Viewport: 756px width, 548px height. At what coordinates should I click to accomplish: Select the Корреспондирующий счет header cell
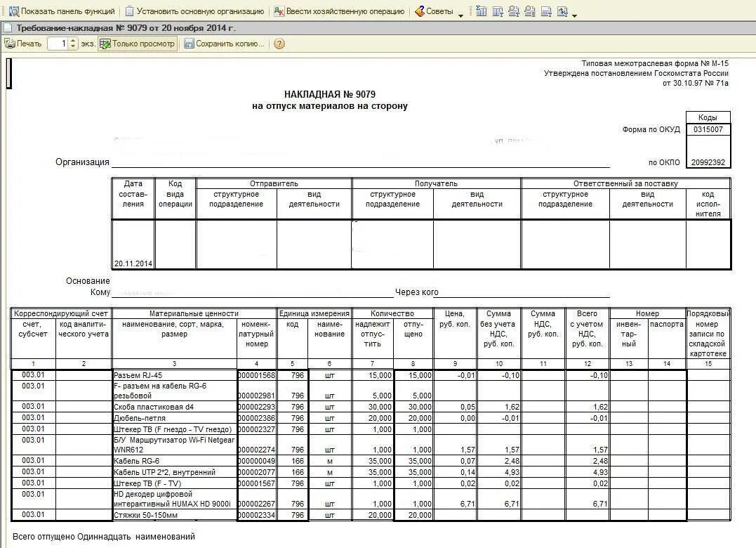point(61,313)
